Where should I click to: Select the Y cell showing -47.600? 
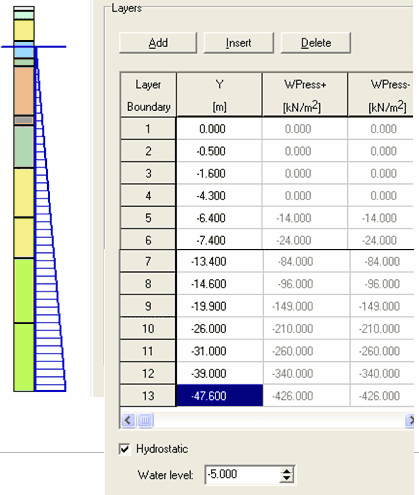tap(219, 396)
